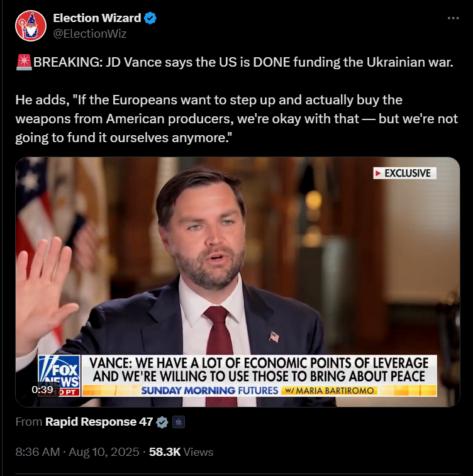Click Sunday Morning Futures banner strip
The width and height of the screenshot is (473, 476).
pos(259,390)
